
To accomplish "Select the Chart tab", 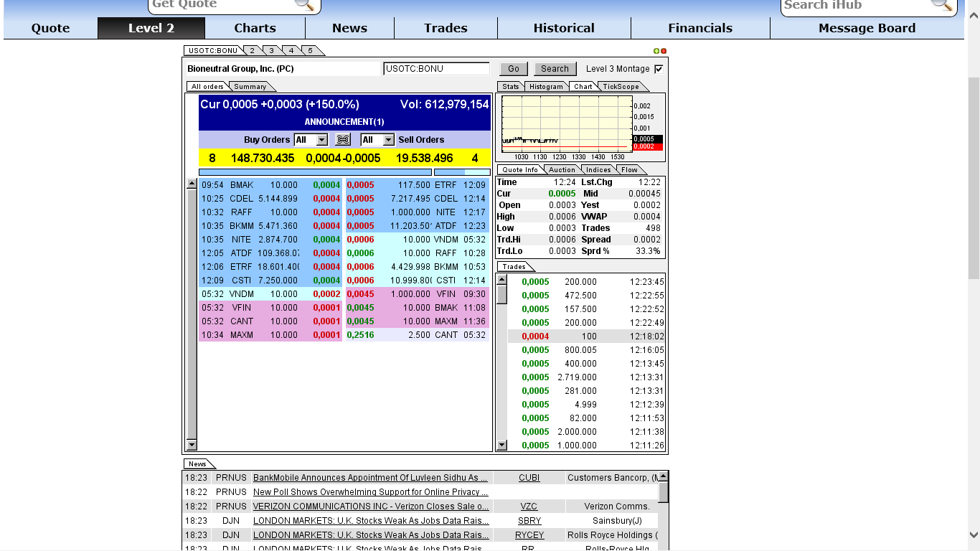I will pos(583,87).
